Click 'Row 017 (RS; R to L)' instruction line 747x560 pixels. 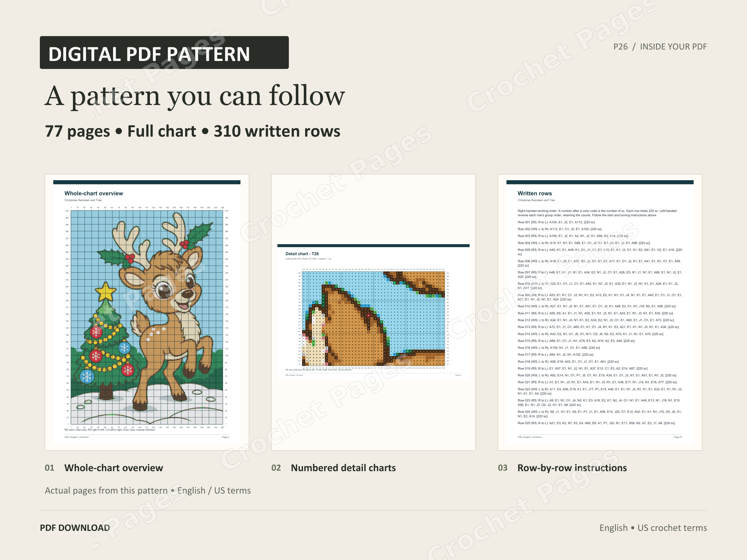(556, 354)
